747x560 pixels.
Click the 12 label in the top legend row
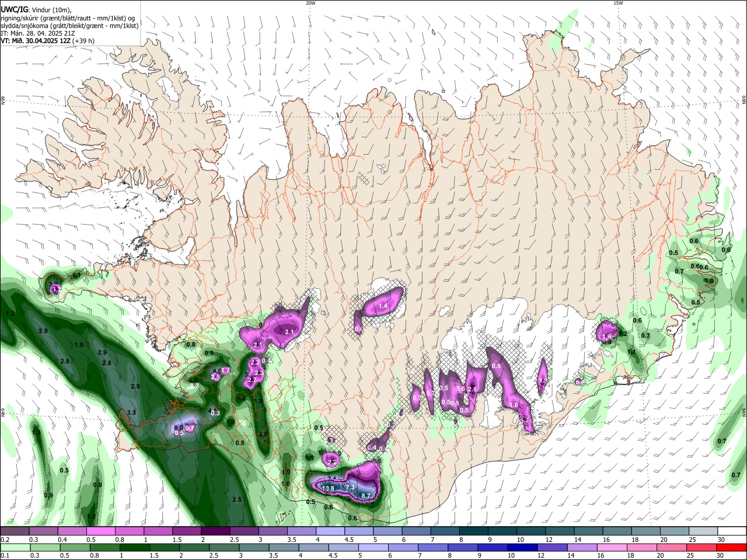(x=549, y=540)
